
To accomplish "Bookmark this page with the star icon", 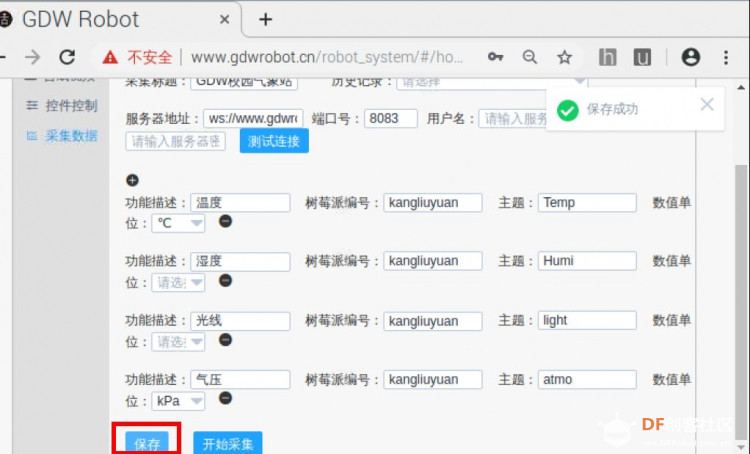I will point(564,57).
